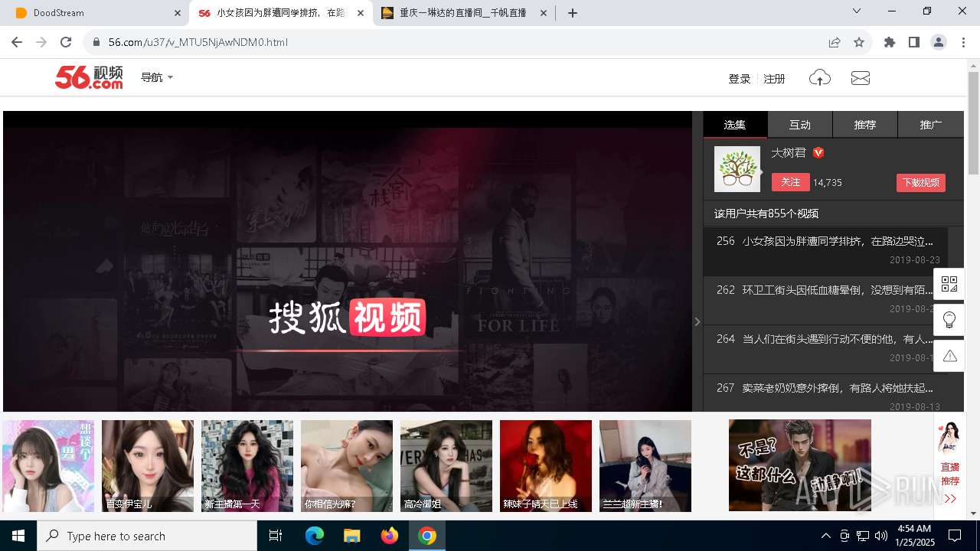Switch to the 互动 tab
The width and height of the screenshot is (980, 551).
click(800, 124)
